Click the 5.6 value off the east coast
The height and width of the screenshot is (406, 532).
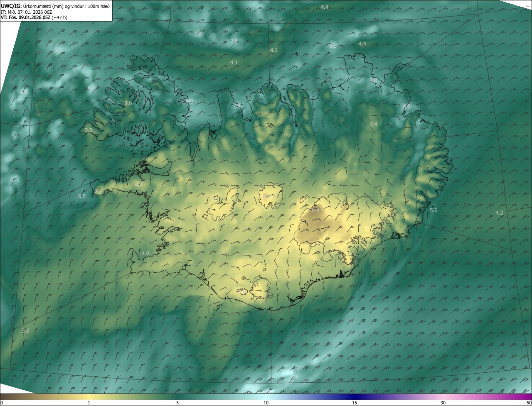click(x=433, y=210)
